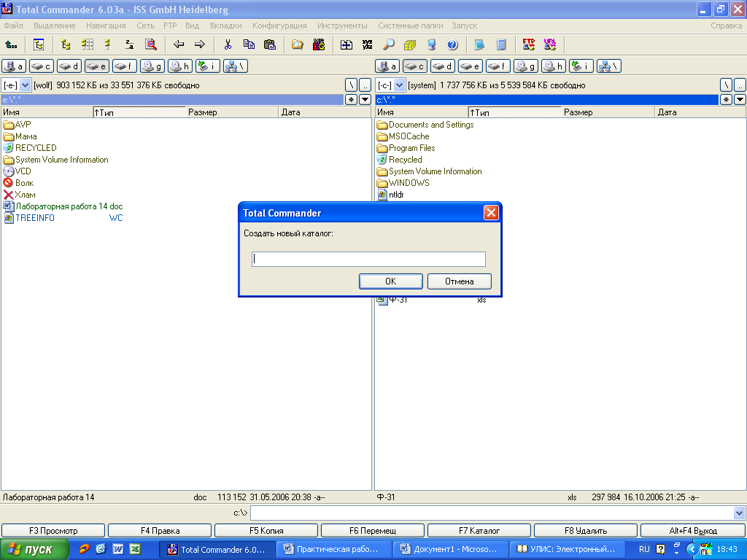
Task: Open the Конфигурация menu
Action: tap(279, 26)
